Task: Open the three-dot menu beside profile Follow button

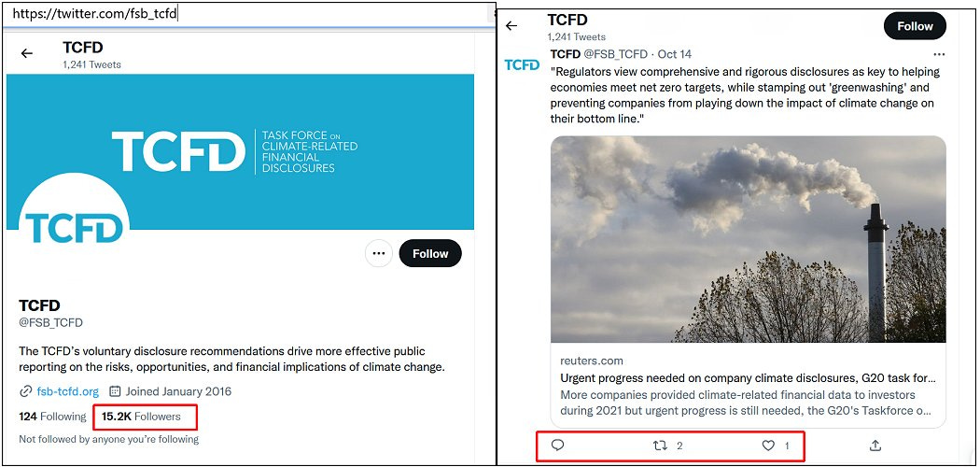Action: 378,253
